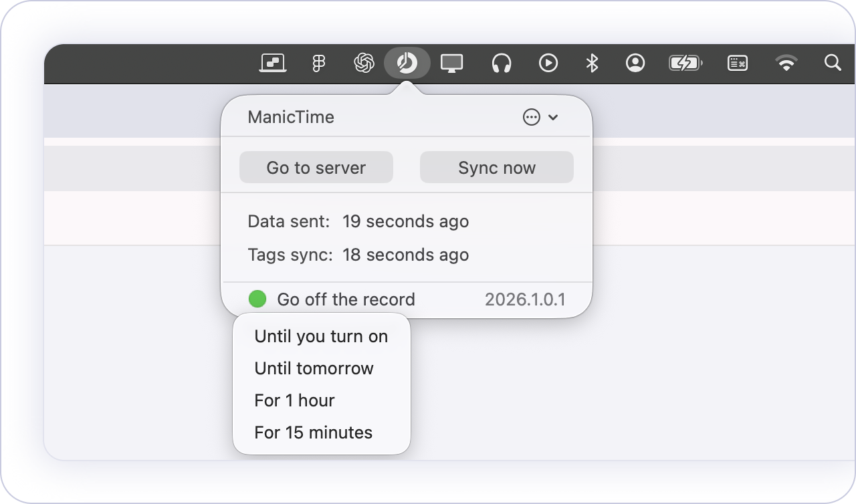Open the Wi-Fi menu
This screenshot has height=504, width=856.
(786, 64)
